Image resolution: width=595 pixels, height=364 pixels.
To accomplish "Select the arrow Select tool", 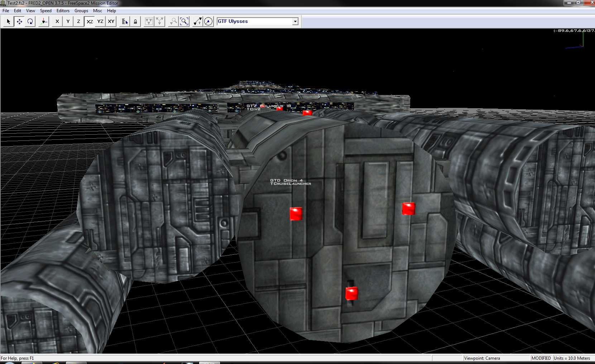I will 9,21.
